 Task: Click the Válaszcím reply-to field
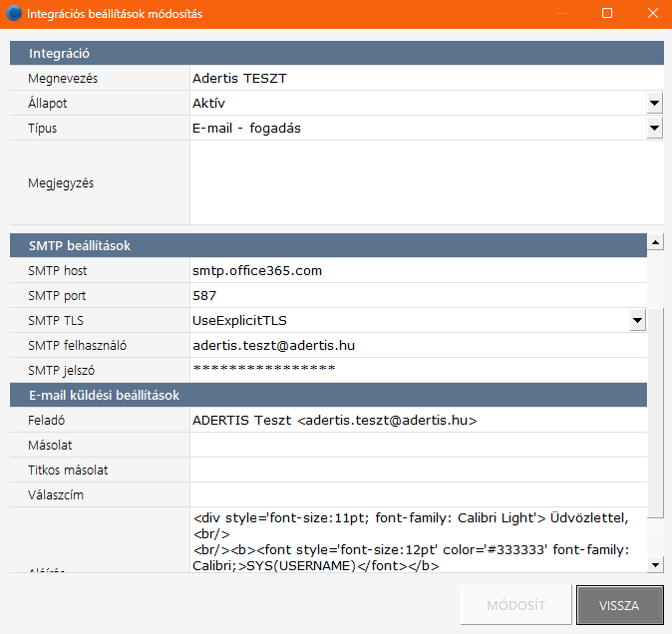tap(418, 494)
